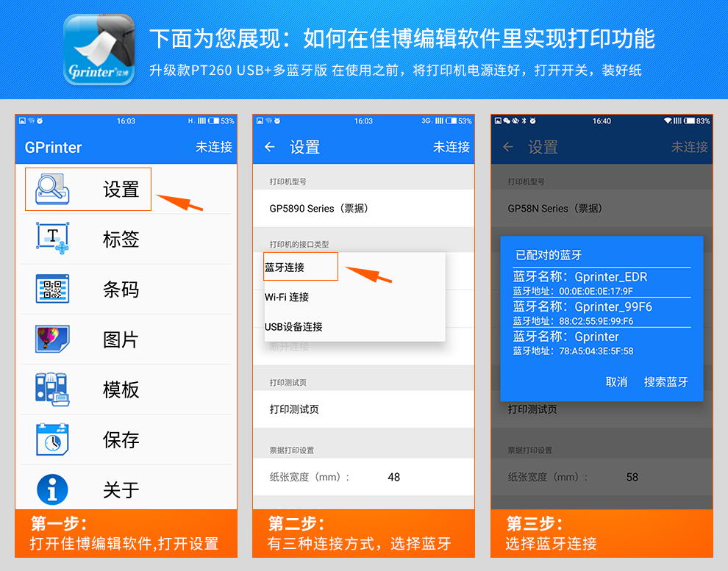728x571 pixels.
Task: Tap battery 53% icon in first phone status bar
Action: pos(213,121)
